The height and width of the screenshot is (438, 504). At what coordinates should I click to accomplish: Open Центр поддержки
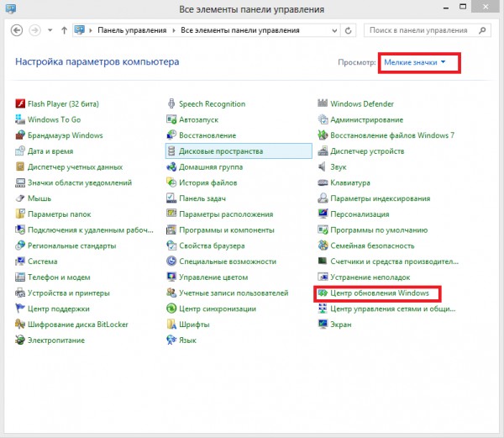[x=52, y=309]
